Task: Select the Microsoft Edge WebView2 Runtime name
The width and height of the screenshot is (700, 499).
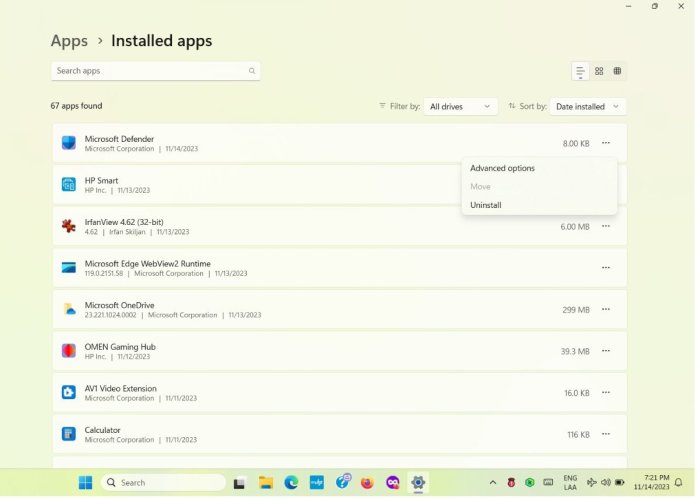Action: click(149, 265)
